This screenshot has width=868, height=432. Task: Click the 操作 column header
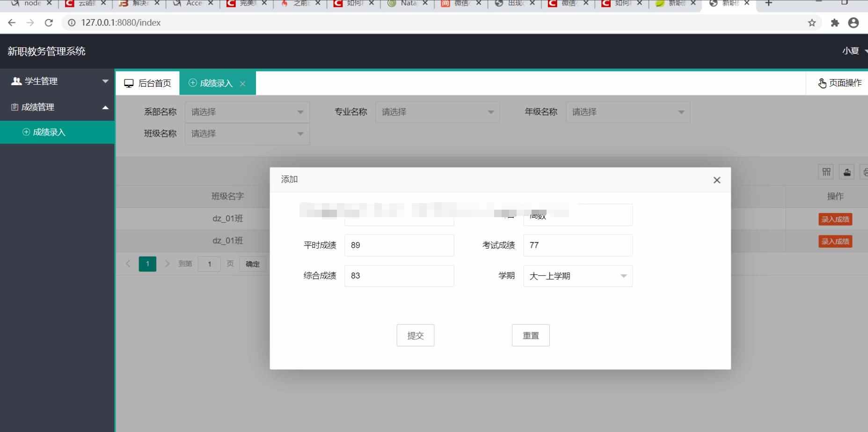point(835,197)
